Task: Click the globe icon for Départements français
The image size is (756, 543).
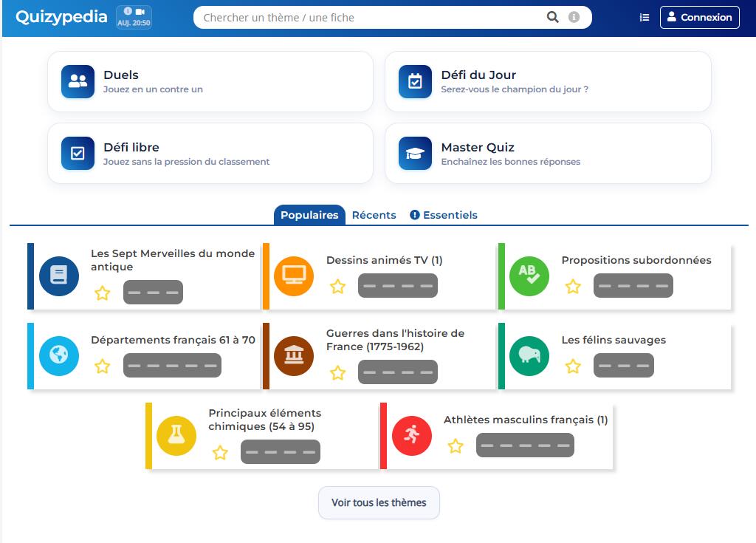Action: pyautogui.click(x=59, y=356)
